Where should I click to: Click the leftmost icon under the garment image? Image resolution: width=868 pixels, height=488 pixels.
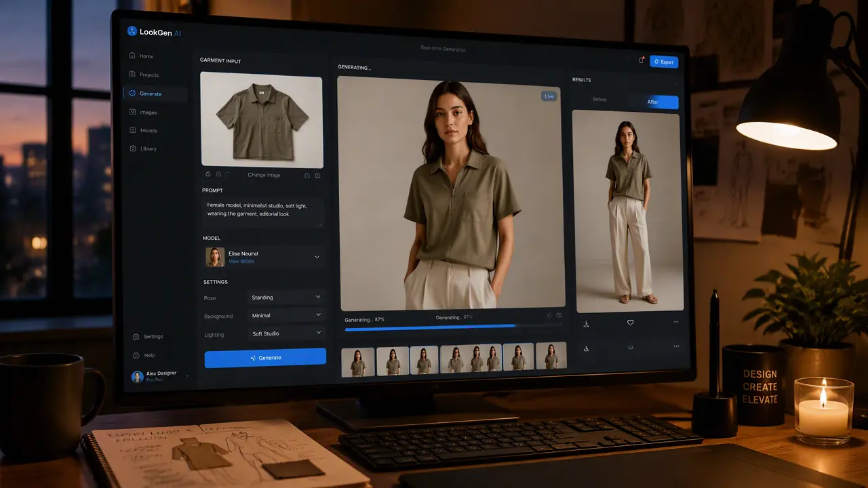[x=208, y=175]
